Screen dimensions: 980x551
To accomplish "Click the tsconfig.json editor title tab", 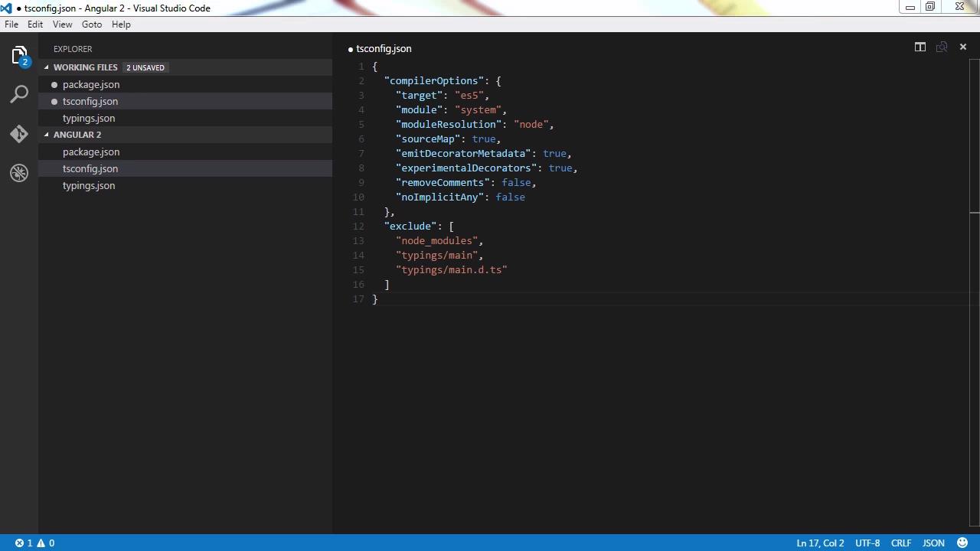I will 380,48.
